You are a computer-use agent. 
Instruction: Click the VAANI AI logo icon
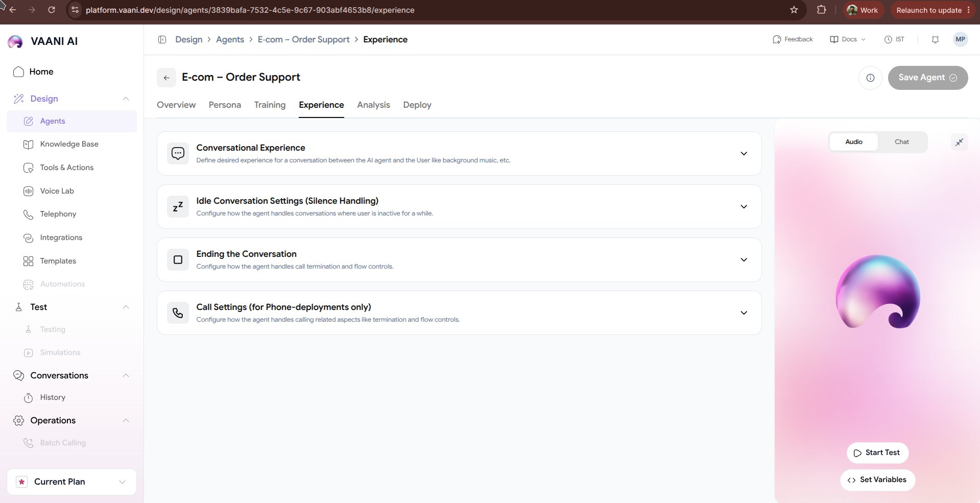15,41
